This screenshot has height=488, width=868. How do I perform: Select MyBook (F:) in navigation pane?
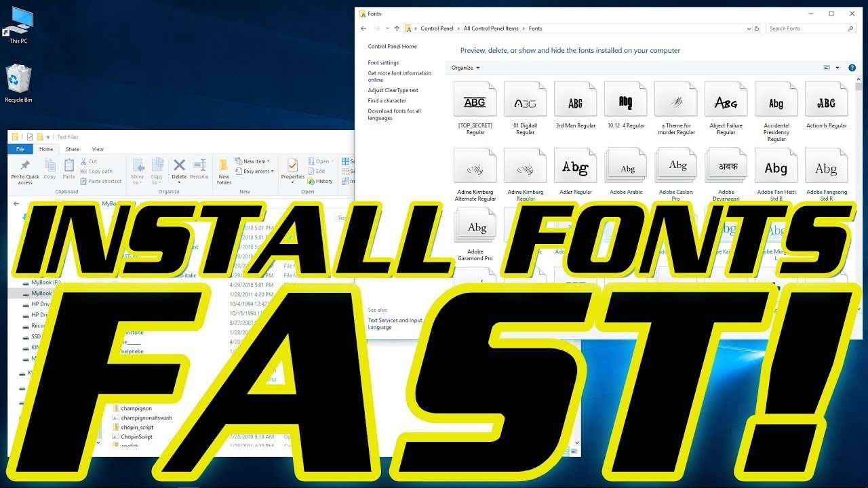(41, 282)
